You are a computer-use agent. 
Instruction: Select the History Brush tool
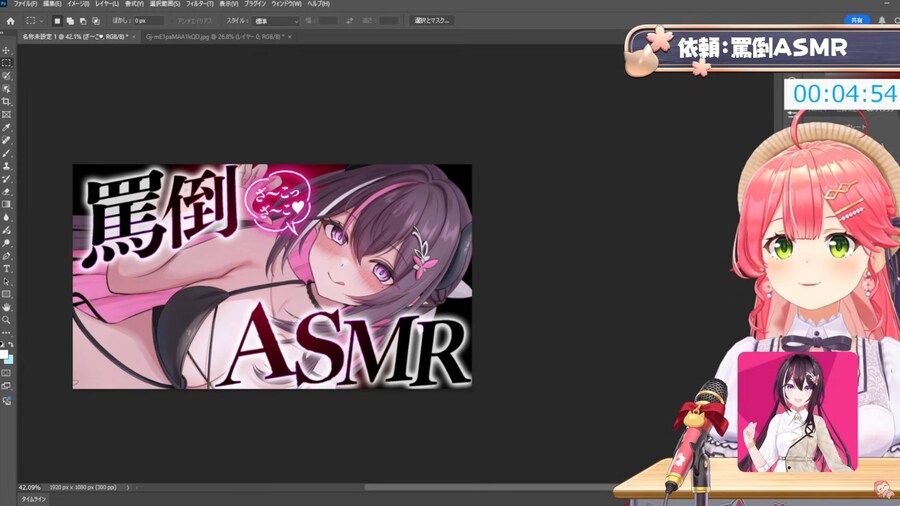pyautogui.click(x=6, y=179)
